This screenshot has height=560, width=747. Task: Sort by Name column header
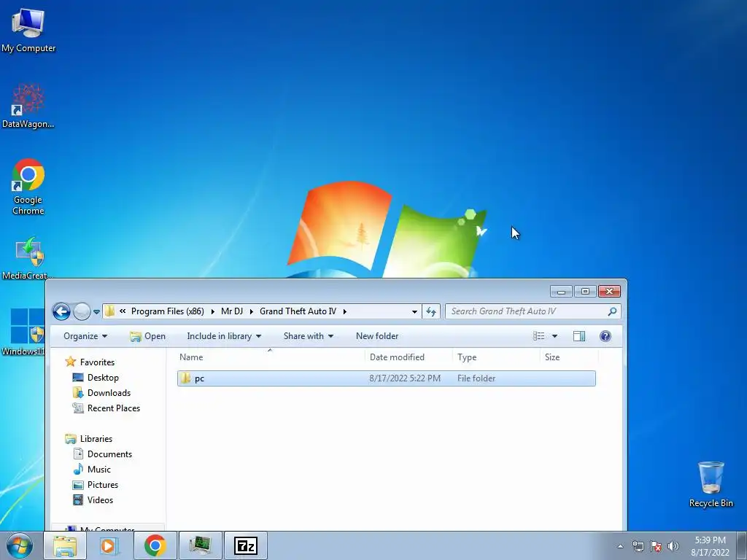coord(270,357)
